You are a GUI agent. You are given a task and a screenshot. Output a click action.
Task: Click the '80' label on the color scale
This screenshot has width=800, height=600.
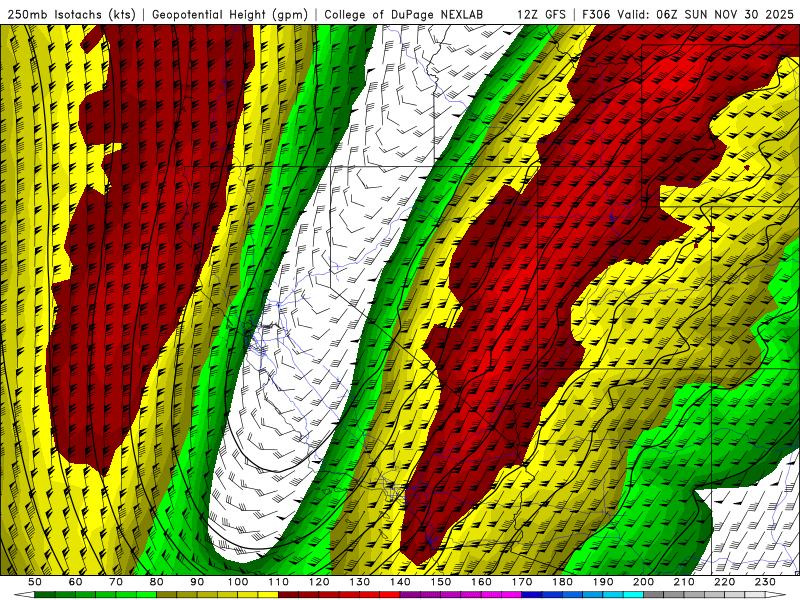[157, 582]
